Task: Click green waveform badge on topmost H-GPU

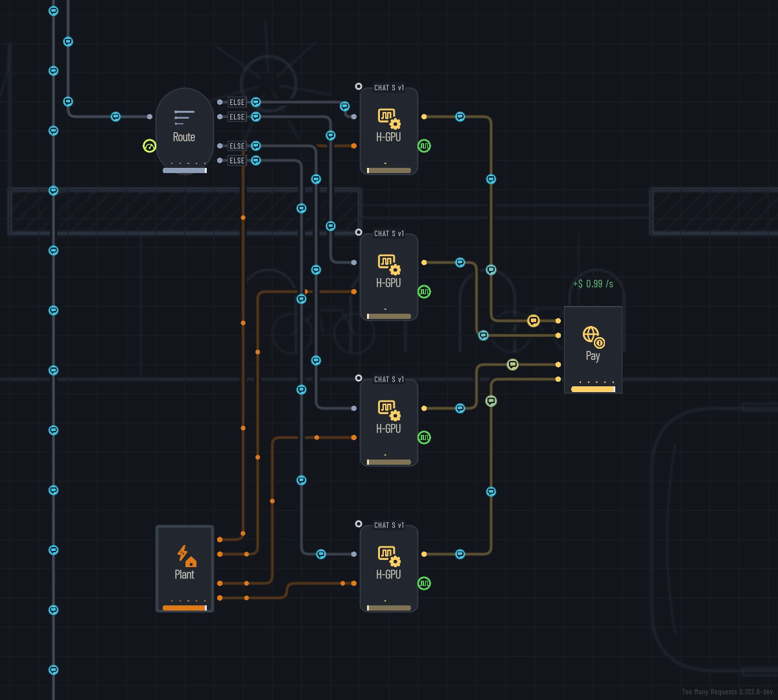Action: click(424, 146)
